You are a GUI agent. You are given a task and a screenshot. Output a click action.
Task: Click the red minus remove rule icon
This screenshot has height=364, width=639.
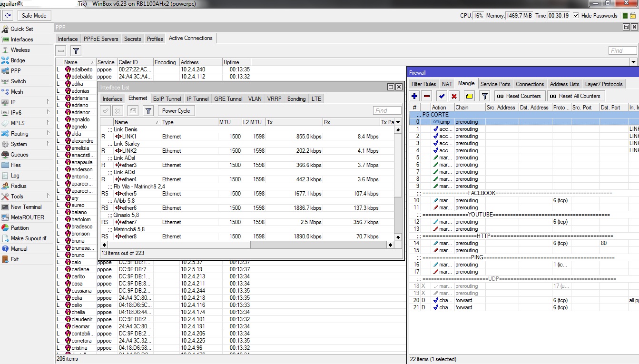pyautogui.click(x=427, y=96)
